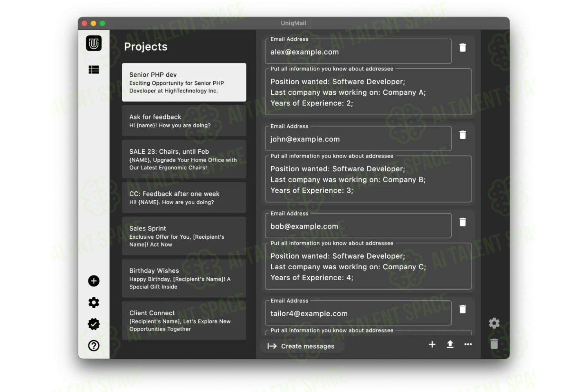The image size is (588, 392).
Task: Delete the john@example.com recipient
Action: (463, 135)
